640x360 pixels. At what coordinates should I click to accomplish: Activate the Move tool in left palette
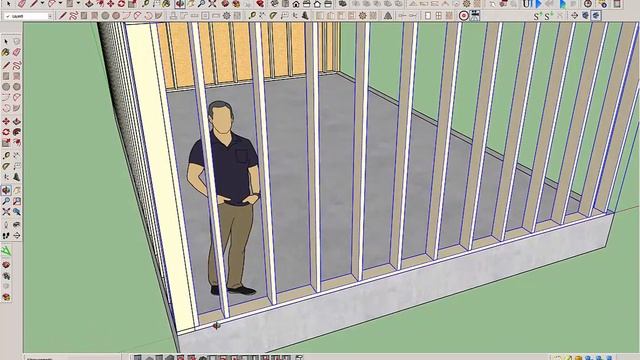click(x=6, y=121)
